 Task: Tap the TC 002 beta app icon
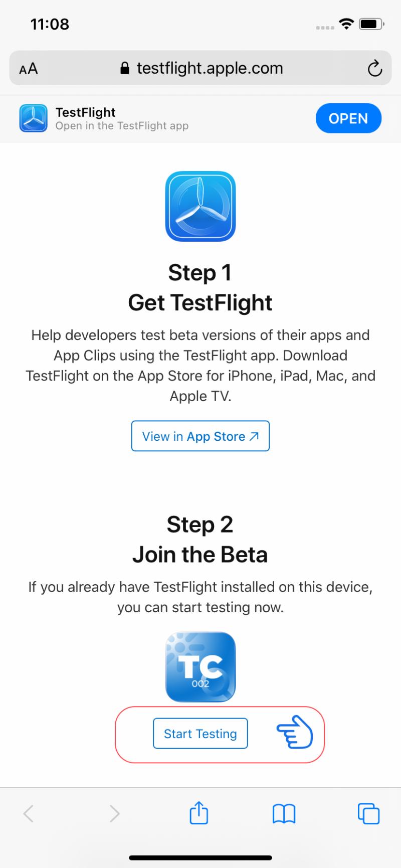point(200,667)
